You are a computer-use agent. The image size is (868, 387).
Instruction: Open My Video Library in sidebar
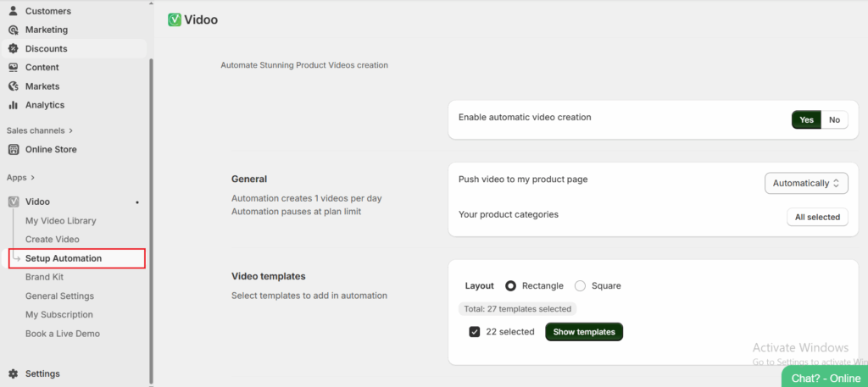pos(60,221)
